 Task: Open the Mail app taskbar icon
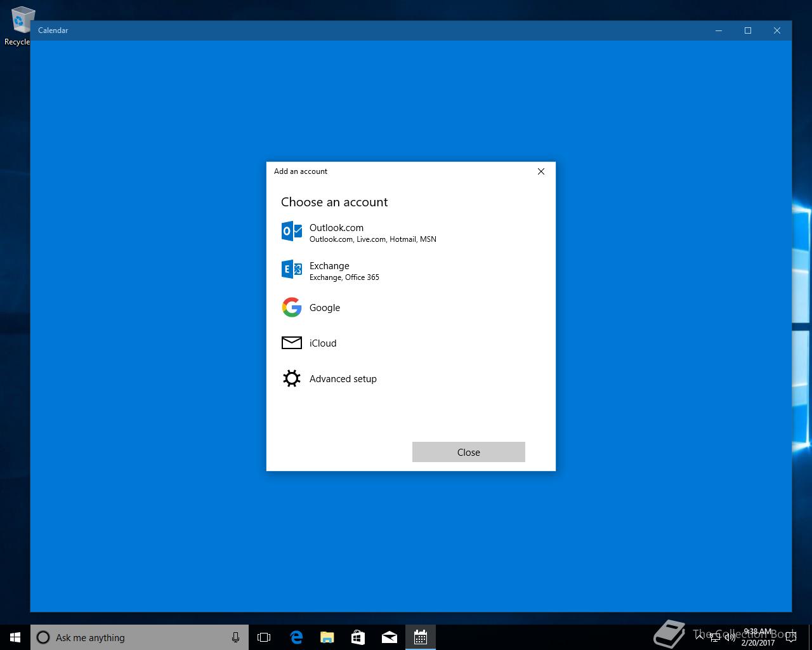pyautogui.click(x=389, y=637)
